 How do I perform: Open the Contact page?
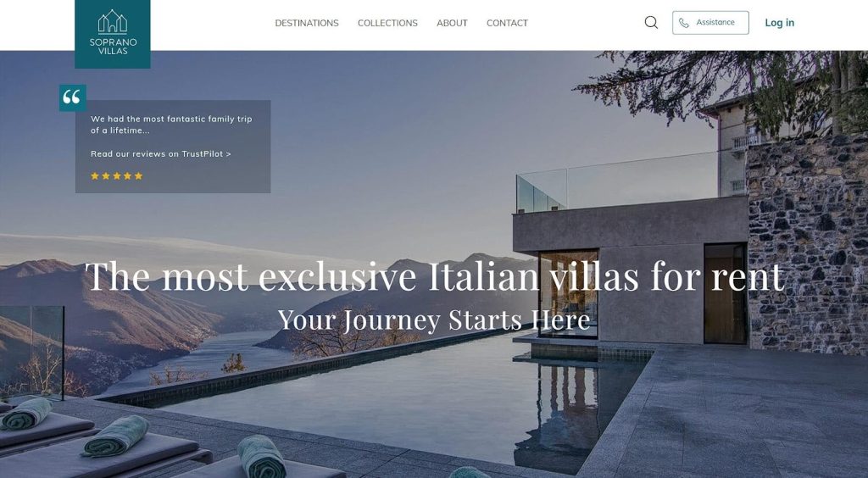(507, 23)
